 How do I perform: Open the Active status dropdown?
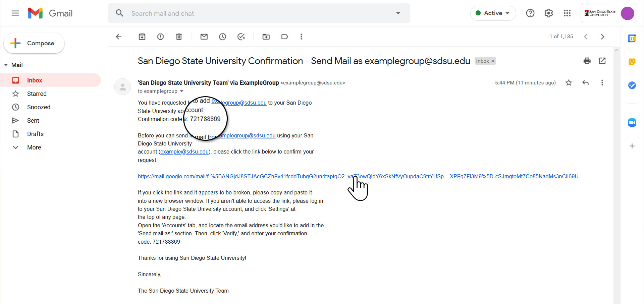(493, 13)
